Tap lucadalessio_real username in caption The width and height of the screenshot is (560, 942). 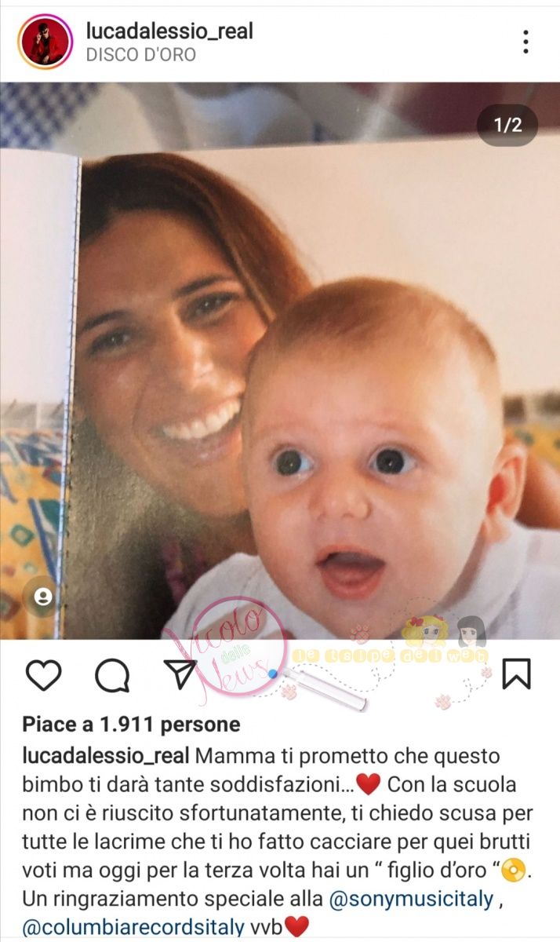[x=105, y=757]
